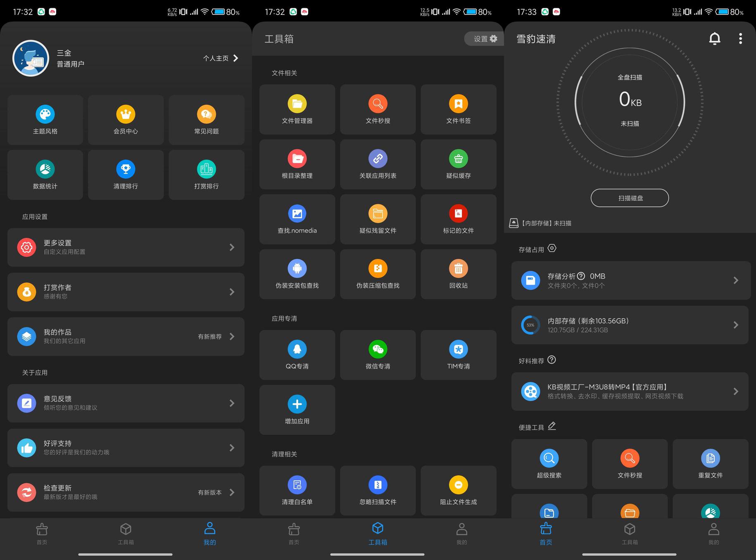The height and width of the screenshot is (560, 756).
Task: Open 超级搜索 quick tool
Action: [x=549, y=464]
